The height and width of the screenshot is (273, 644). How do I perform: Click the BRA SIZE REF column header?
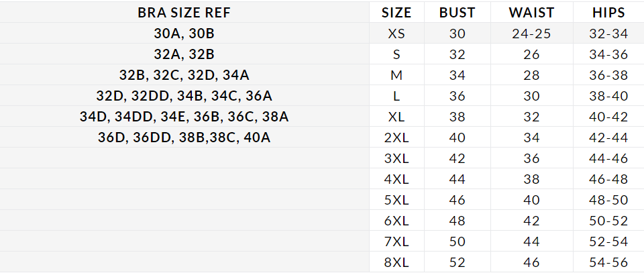(184, 12)
